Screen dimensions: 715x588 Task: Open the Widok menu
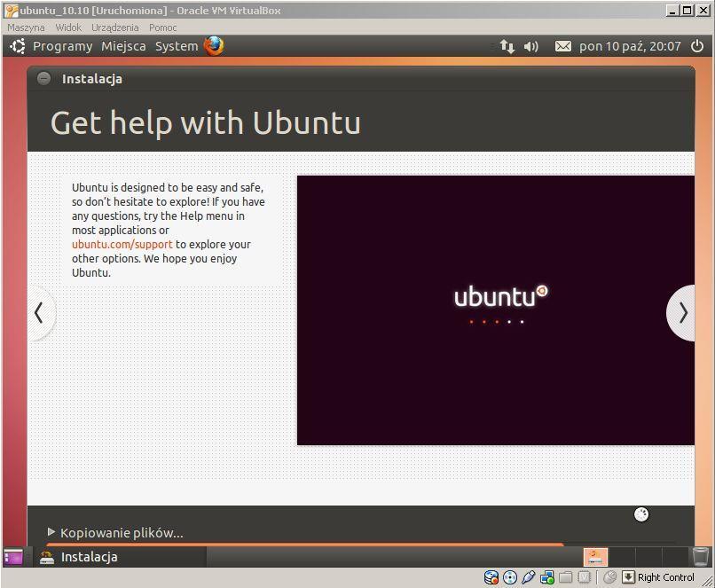pos(68,27)
